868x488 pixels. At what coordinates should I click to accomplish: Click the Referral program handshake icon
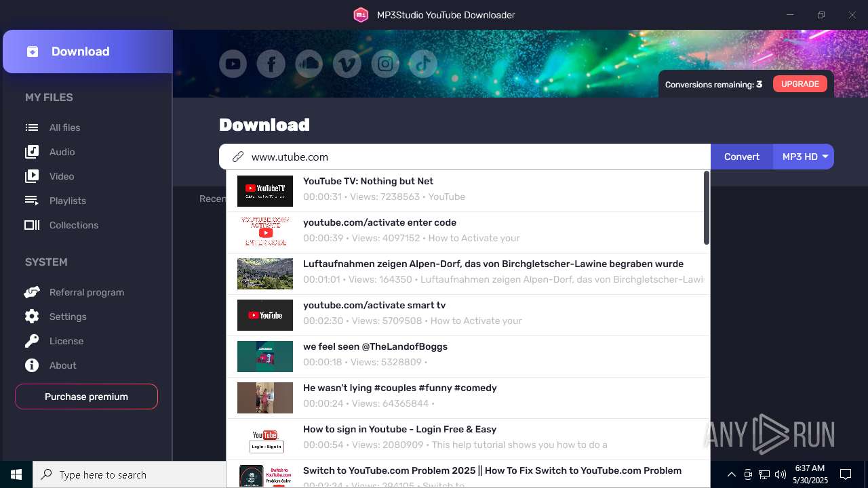[32, 292]
